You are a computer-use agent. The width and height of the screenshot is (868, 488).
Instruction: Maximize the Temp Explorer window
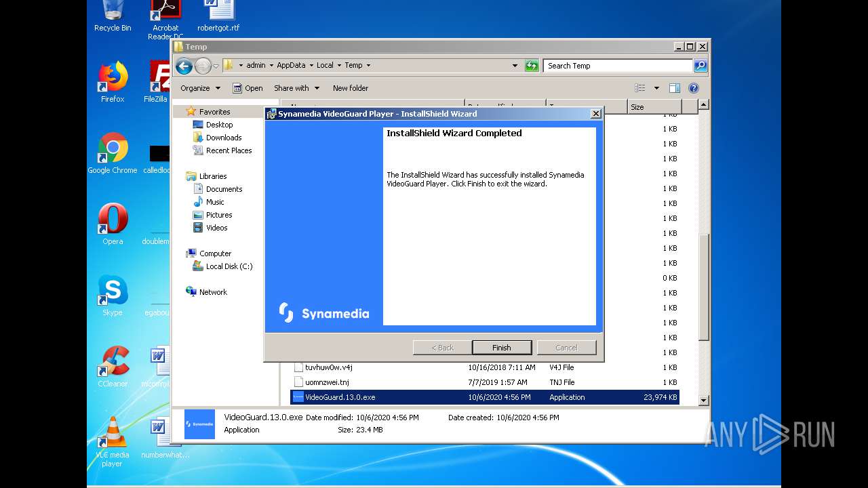pyautogui.click(x=690, y=47)
